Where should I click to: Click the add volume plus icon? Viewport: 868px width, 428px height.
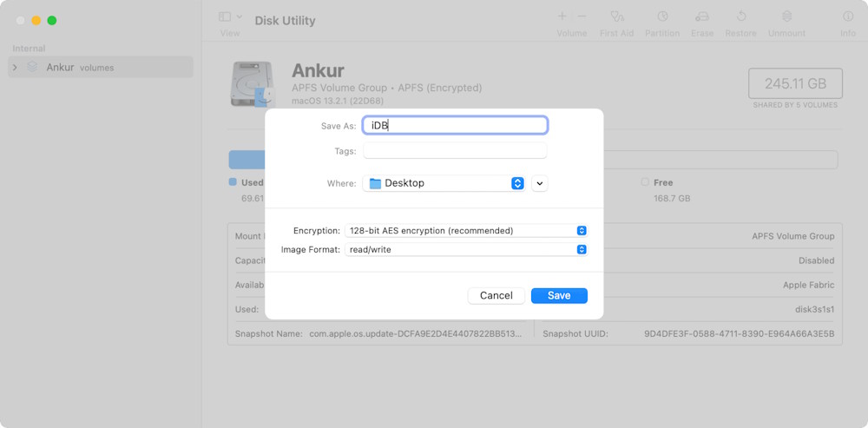click(x=562, y=16)
